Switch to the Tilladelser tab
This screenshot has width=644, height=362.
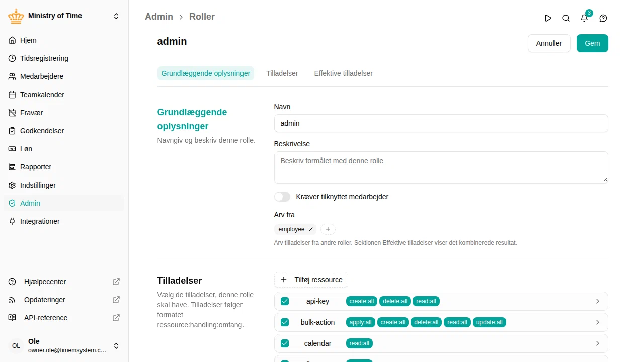pyautogui.click(x=282, y=73)
